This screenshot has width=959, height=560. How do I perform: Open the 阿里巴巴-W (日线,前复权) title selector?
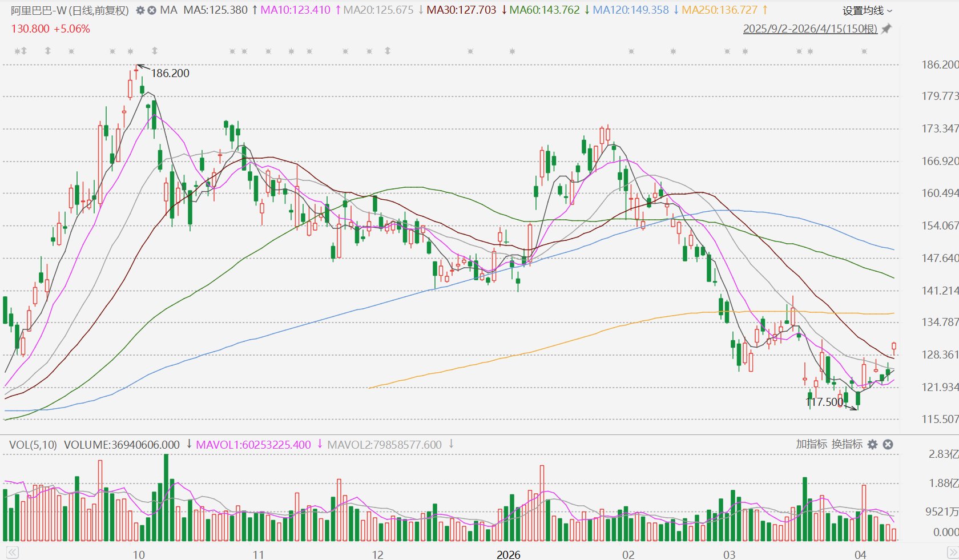click(x=70, y=10)
